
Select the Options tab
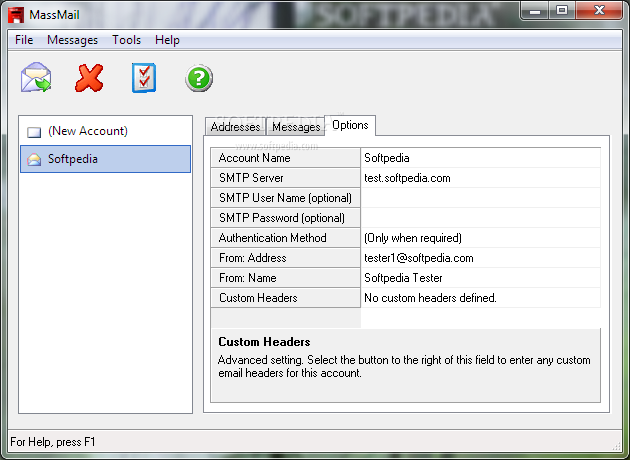coord(350,125)
